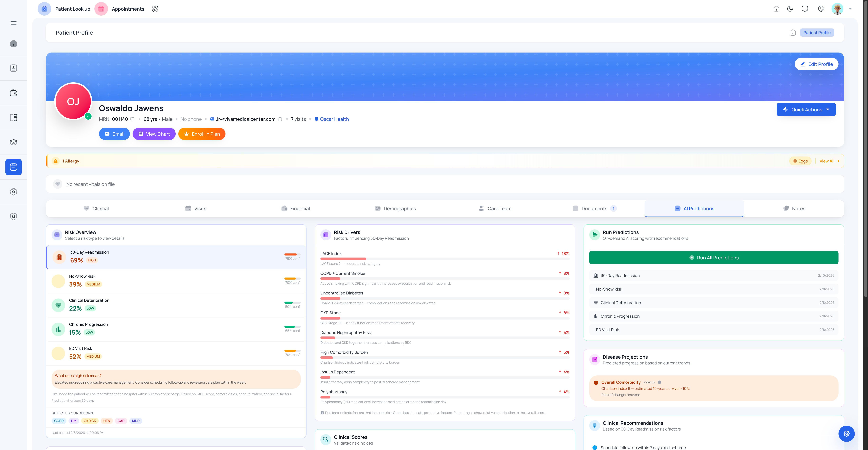868x450 pixels.
Task: Copy the MRN using the copy icon
Action: point(132,119)
